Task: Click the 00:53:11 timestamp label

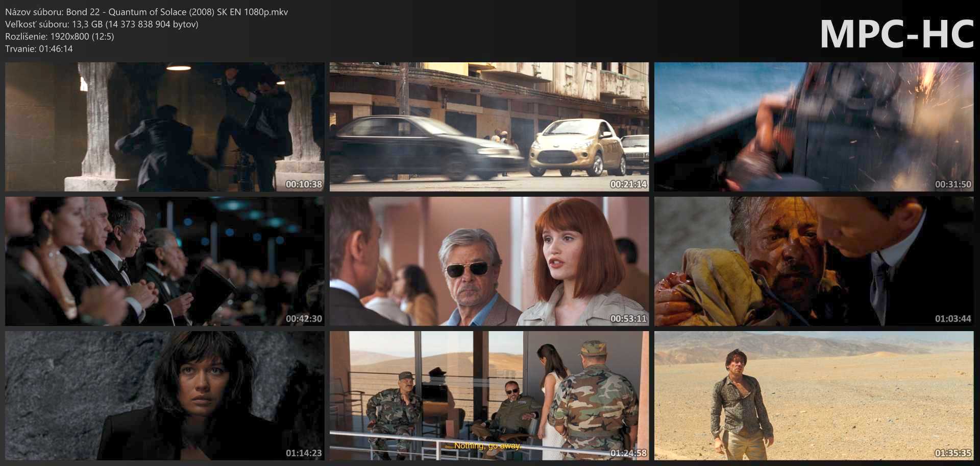Action: click(628, 318)
